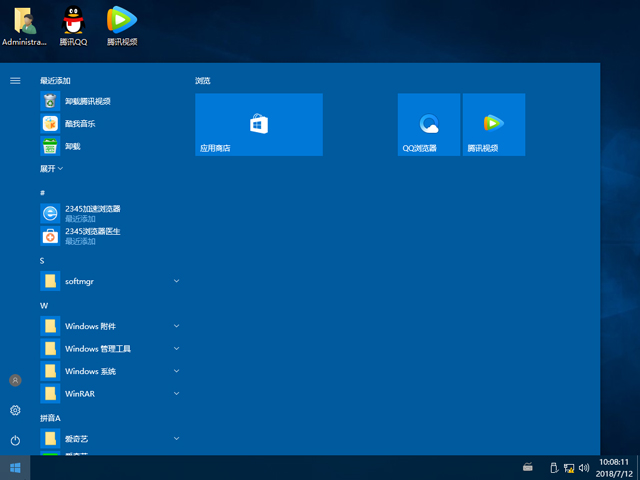Click the Windows Start button on taskbar
Screen dimensions: 640x480
[15, 467]
